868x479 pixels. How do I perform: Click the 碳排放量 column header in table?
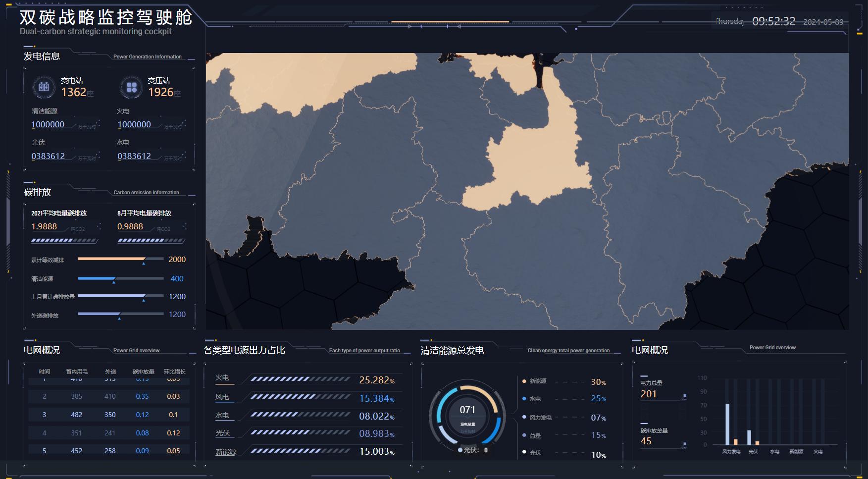[143, 372]
